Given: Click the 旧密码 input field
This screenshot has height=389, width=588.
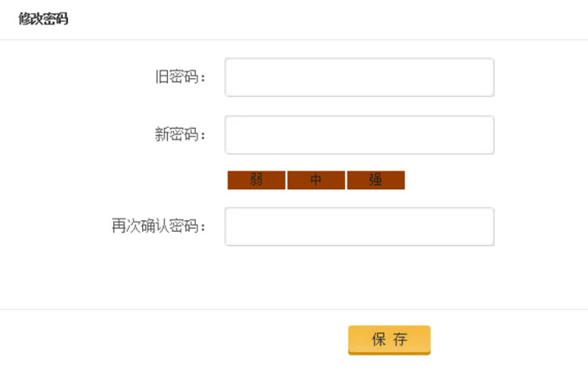Looking at the screenshot, I should pos(360,77).
